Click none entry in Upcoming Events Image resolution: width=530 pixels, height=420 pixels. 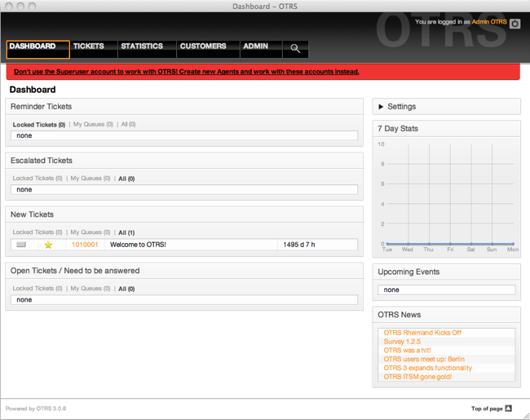[x=447, y=290]
